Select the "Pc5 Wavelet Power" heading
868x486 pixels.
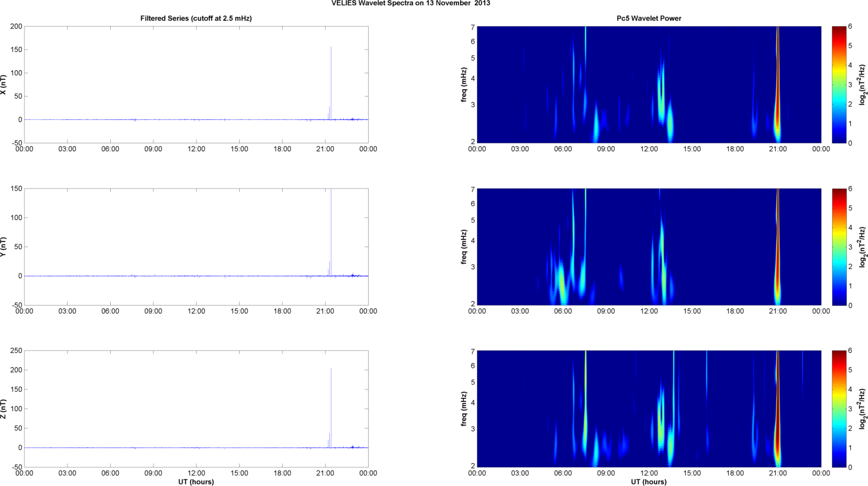click(649, 18)
